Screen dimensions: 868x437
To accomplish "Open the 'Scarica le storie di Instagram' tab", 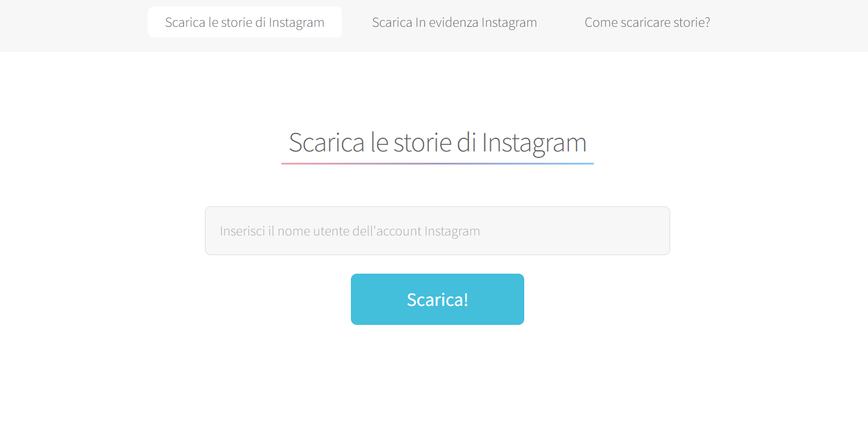I will coord(245,22).
